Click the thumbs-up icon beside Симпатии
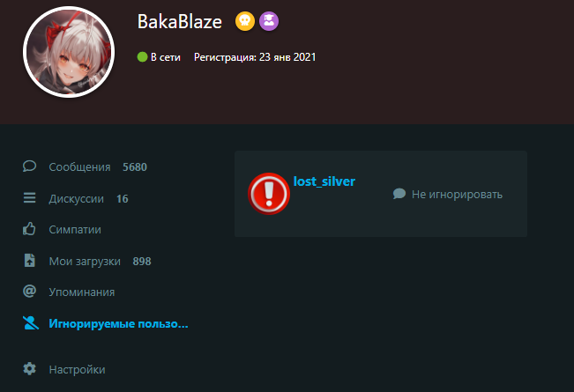Image resolution: width=574 pixels, height=392 pixels. coord(29,229)
